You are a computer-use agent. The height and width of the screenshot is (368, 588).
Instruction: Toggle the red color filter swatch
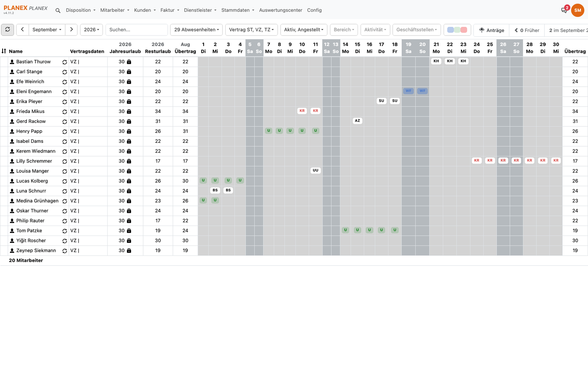[463, 30]
